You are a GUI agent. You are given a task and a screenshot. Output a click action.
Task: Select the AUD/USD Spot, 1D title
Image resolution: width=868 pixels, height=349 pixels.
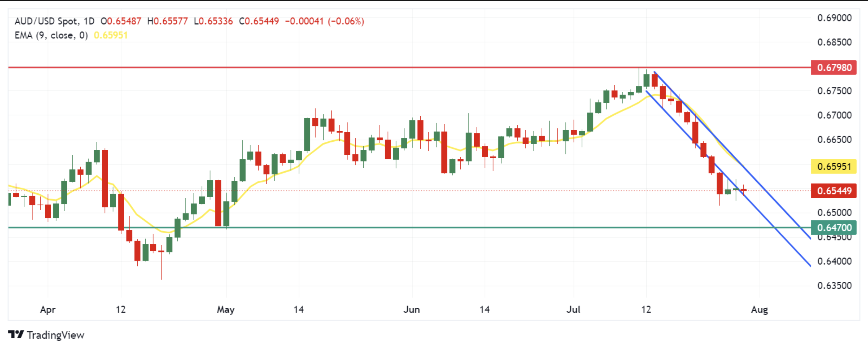pos(55,21)
